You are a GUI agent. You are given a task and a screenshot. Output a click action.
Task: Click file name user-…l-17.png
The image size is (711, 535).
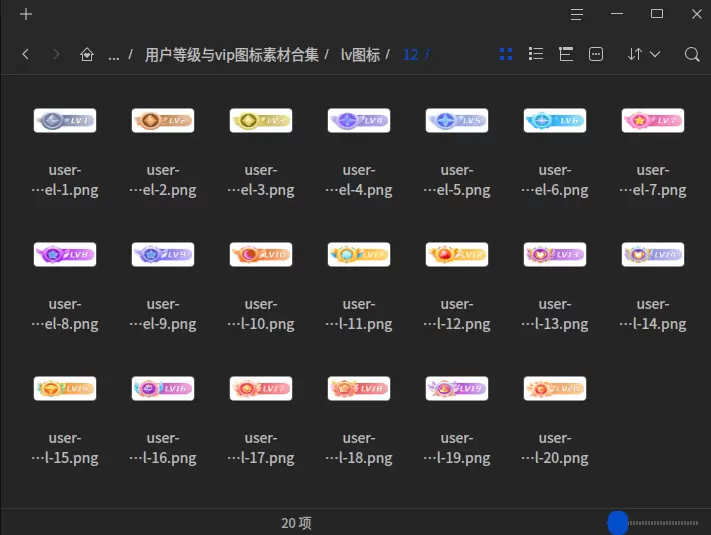pos(261,448)
